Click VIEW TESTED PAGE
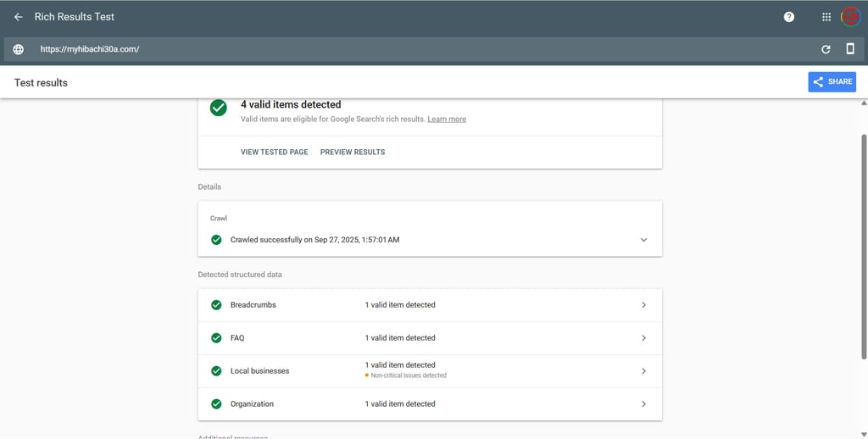The height and width of the screenshot is (439, 868). click(x=274, y=153)
